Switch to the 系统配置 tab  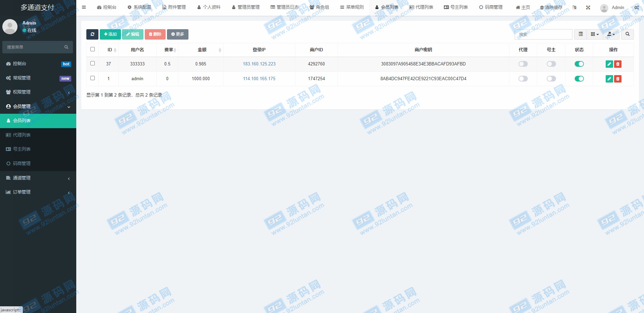(x=139, y=7)
